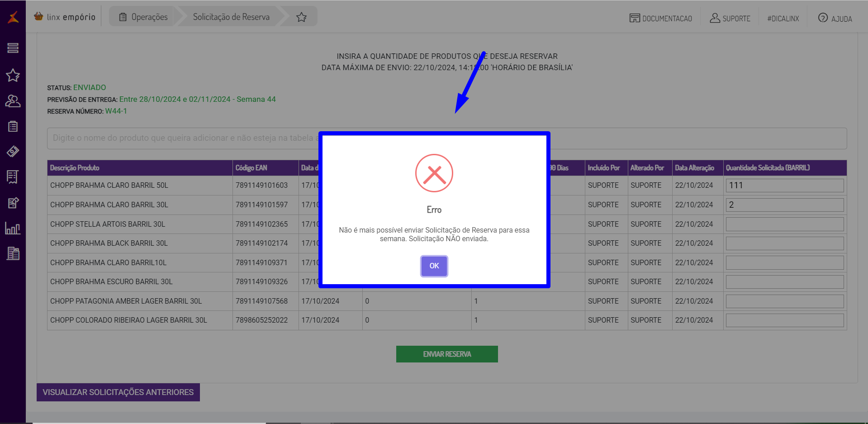Select the CHOPP BRAHMA BLACK BARRIL 30L name
The image size is (868, 424).
click(x=109, y=243)
